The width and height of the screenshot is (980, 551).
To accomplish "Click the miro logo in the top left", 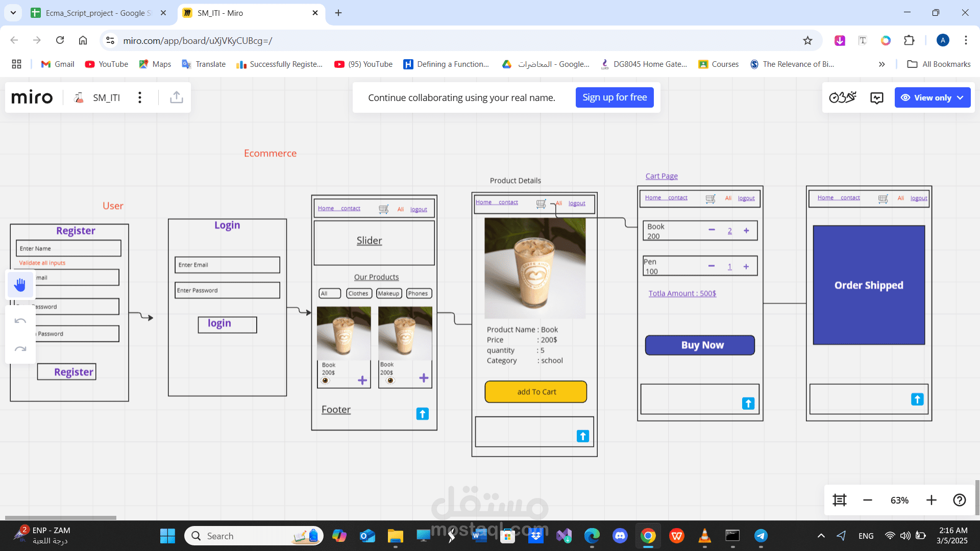I will [32, 97].
